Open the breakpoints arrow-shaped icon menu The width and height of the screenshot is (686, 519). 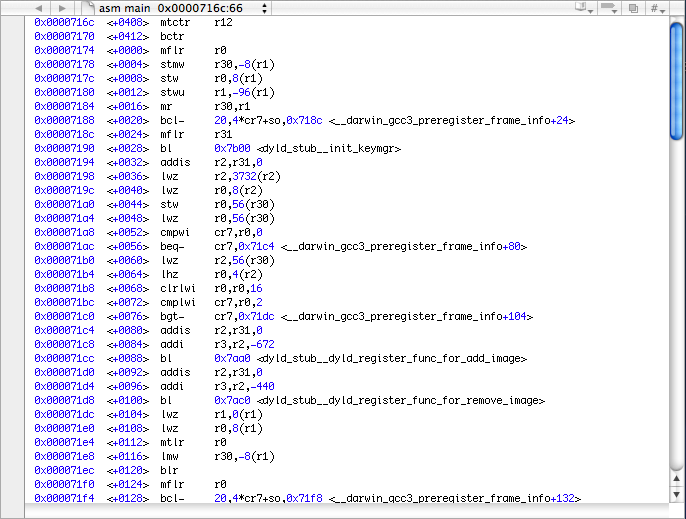pyautogui.click(x=609, y=8)
